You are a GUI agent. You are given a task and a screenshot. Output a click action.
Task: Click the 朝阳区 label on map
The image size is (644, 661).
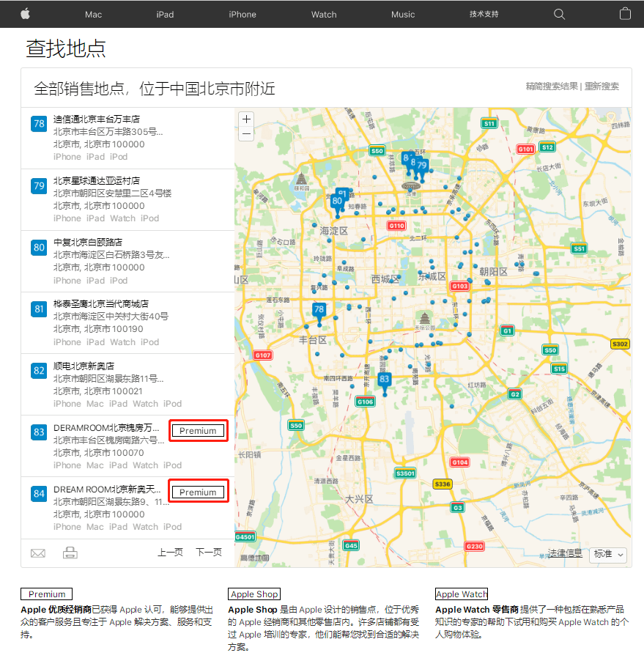pyautogui.click(x=494, y=271)
